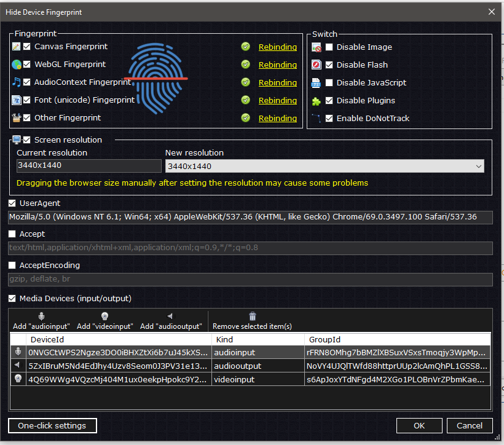
Task: Click the Add "audioinput" microphone icon
Action: coord(41,317)
